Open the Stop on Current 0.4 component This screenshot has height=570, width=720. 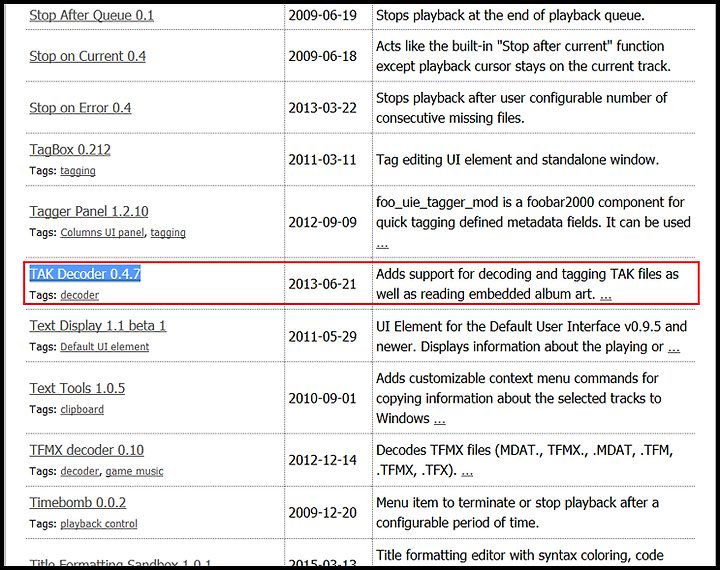88,56
